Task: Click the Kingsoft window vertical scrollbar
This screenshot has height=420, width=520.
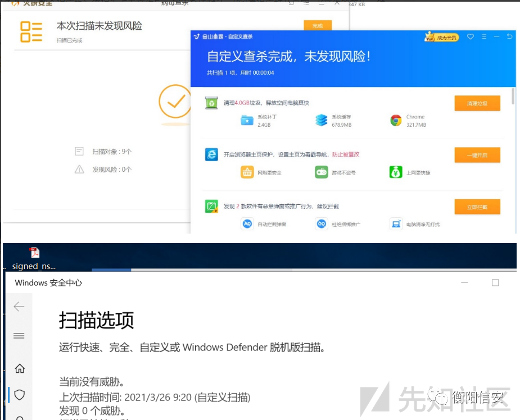Action: pyautogui.click(x=513, y=96)
